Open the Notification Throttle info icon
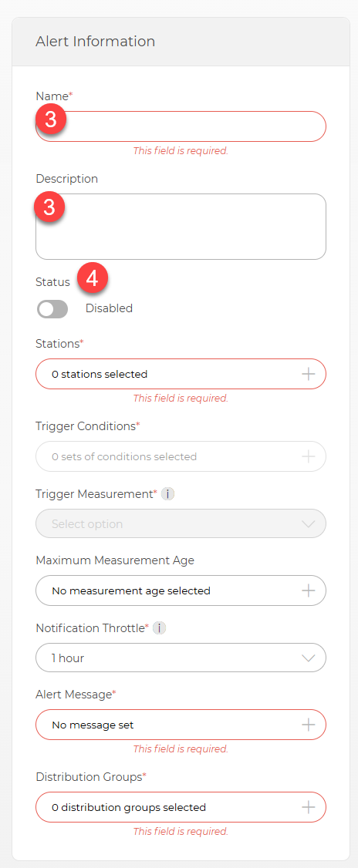Viewport: 358px width, 868px height. (159, 628)
